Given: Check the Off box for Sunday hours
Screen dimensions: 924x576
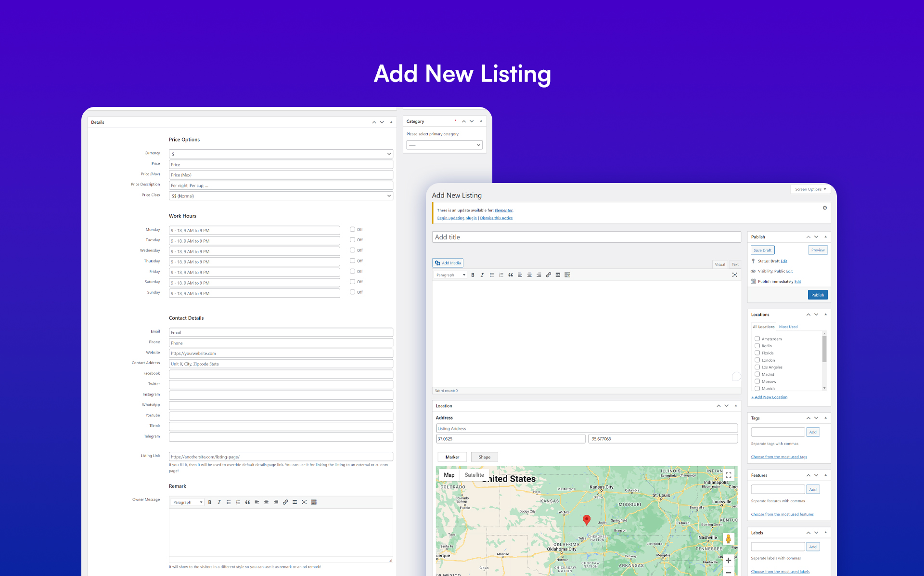Looking at the screenshot, I should (x=352, y=292).
